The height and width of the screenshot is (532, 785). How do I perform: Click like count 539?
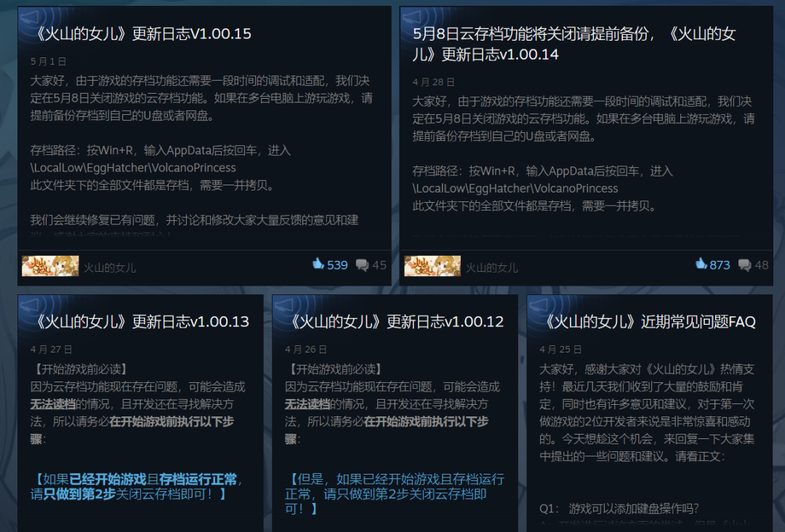tap(337, 265)
